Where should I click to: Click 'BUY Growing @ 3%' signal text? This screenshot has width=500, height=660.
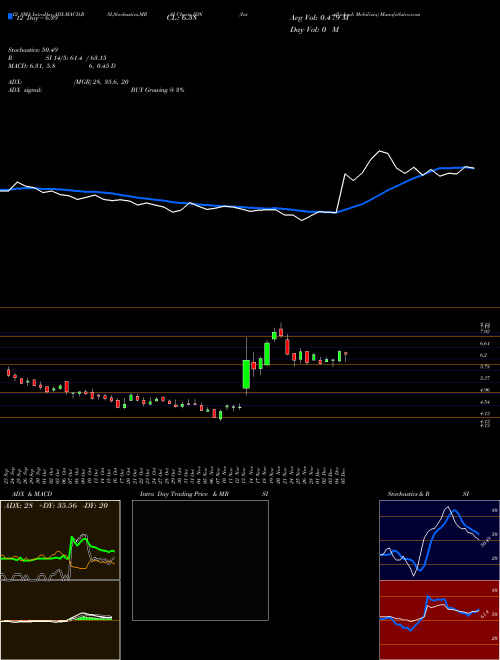pyautogui.click(x=157, y=90)
